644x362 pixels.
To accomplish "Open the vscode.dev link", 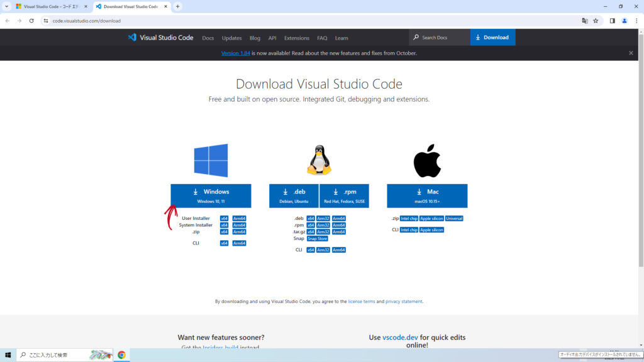I will [400, 337].
